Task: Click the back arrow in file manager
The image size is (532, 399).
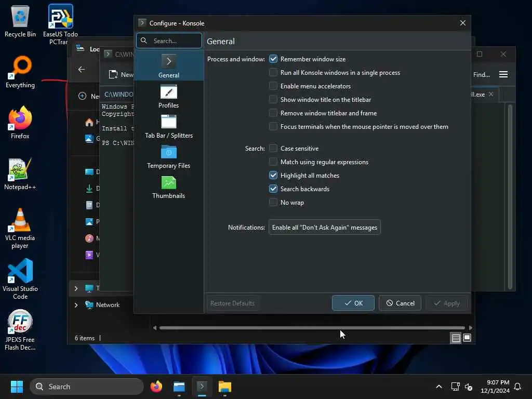Action: [82, 69]
